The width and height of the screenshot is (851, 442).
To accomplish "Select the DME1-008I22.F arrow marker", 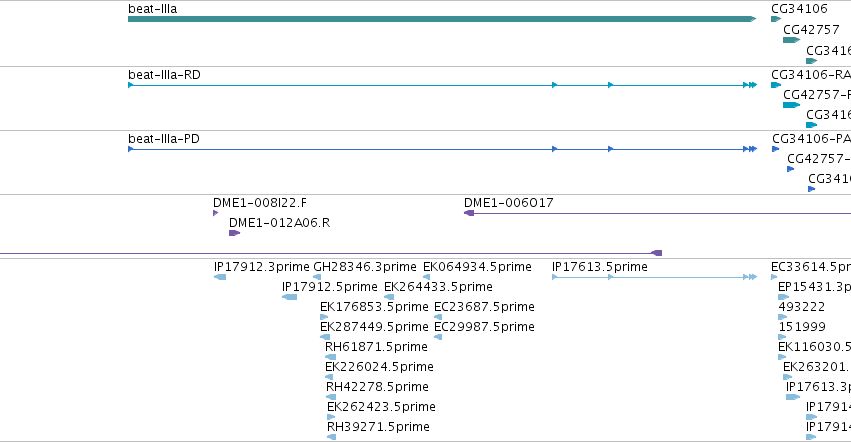I will (215, 213).
